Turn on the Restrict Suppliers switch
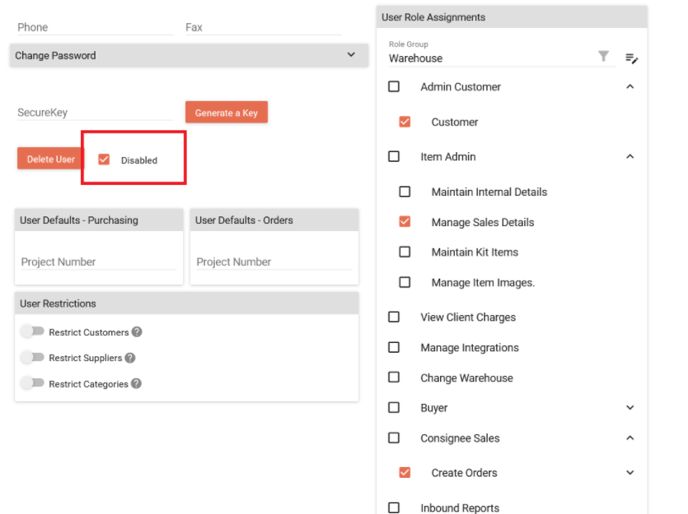The image size is (688, 514). pos(32,357)
